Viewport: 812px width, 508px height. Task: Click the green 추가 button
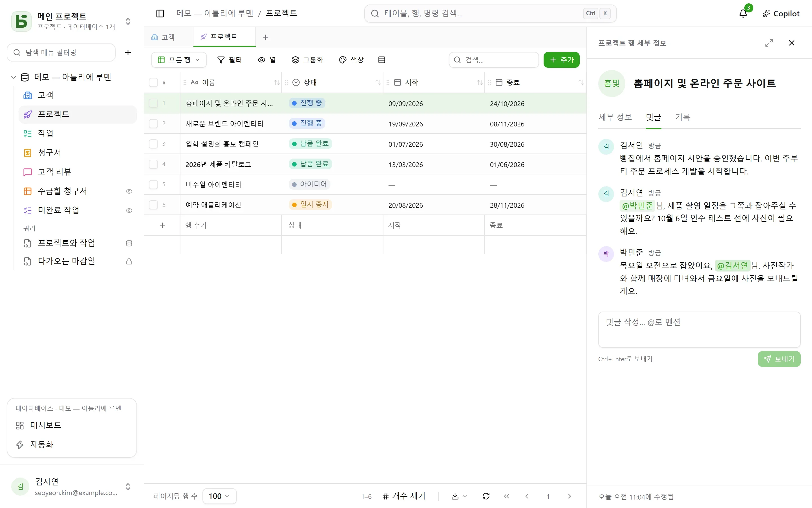coord(561,60)
